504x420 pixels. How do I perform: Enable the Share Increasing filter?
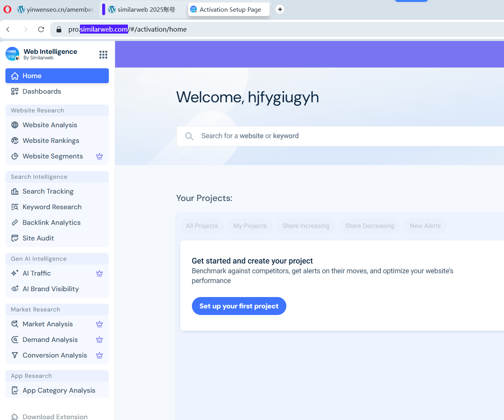click(305, 226)
